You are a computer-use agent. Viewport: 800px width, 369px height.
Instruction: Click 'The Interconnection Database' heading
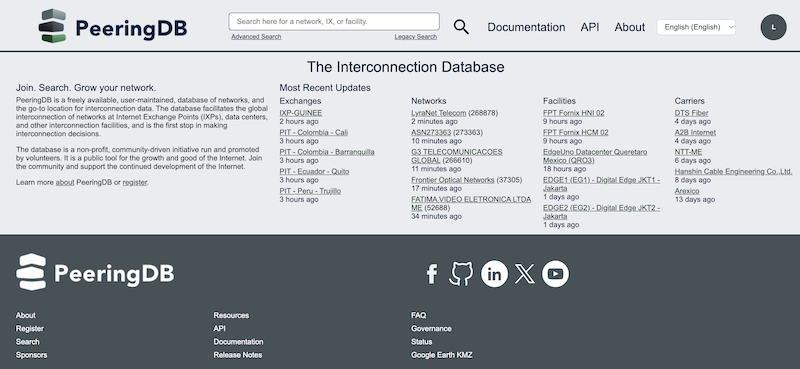coord(406,67)
